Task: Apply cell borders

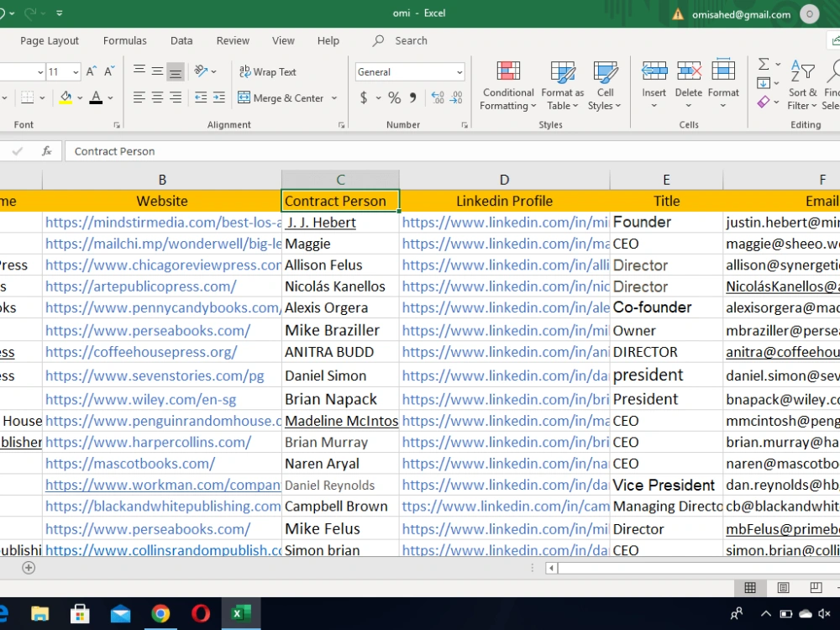Action: tap(28, 97)
